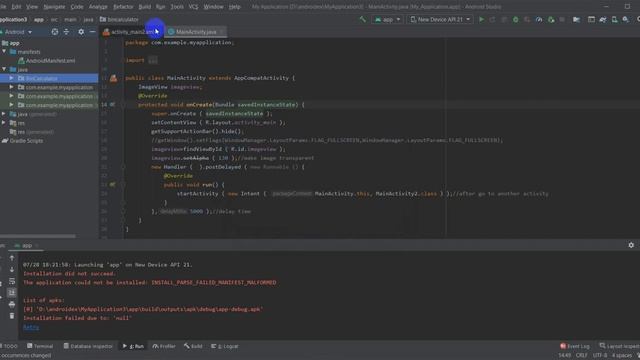Viewport: 640px width, 360px height.
Task: Click the Sync Project with Gradle icon
Action: coord(603,19)
